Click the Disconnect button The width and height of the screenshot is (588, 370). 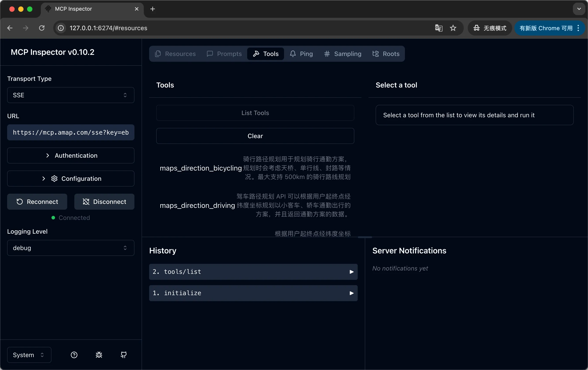pos(104,202)
